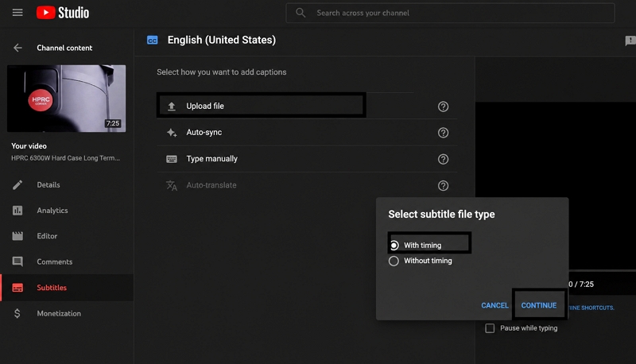Click the send feedback icon
The image size is (636, 364).
(x=630, y=40)
